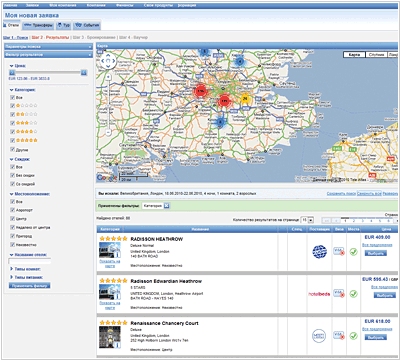This screenshot has height=360, width=400.
Task: Remove the applied Категория filter with X
Action: pyautogui.click(x=166, y=206)
